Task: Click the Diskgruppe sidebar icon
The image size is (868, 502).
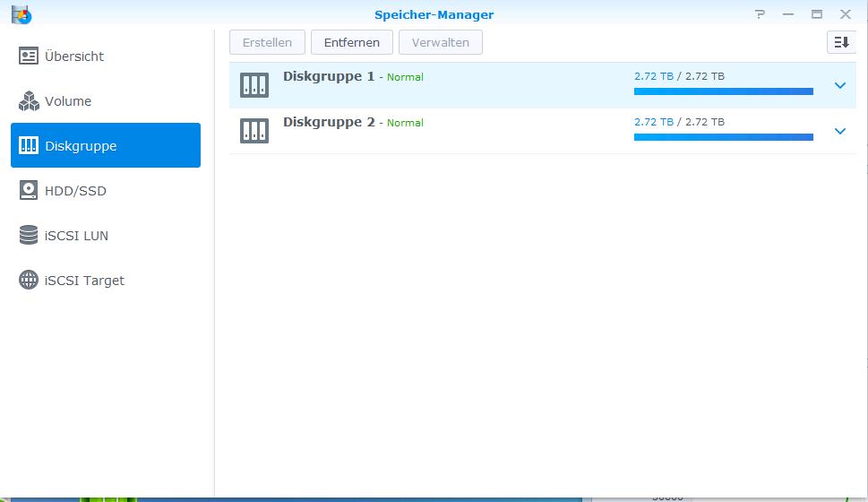Action: (x=29, y=145)
